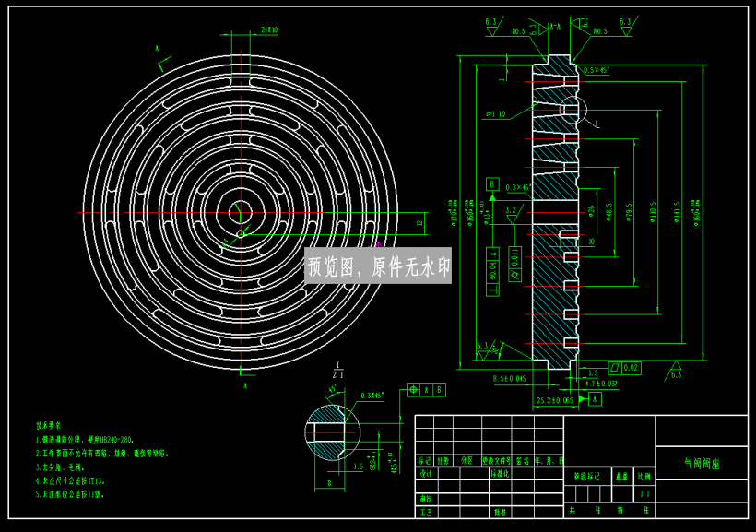756x532 pixels.
Task: Click the perpendicularity frame with φ0.04 A
Action: click(x=492, y=272)
